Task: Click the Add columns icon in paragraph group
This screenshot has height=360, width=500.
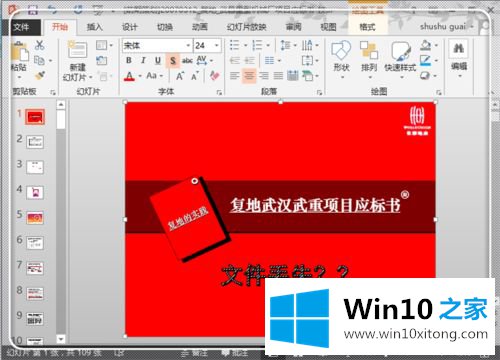Action: click(269, 60)
